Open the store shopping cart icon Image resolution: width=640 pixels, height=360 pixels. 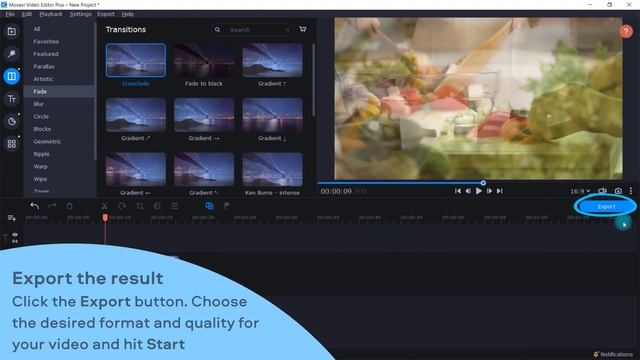303,29
